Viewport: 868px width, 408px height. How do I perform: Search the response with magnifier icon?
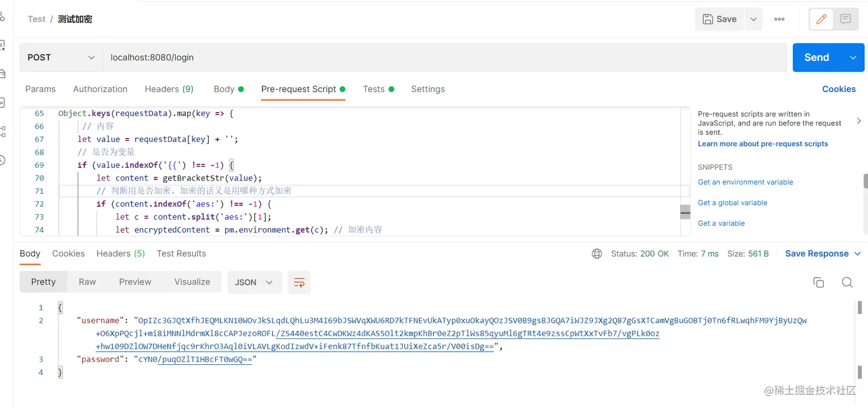pos(847,282)
